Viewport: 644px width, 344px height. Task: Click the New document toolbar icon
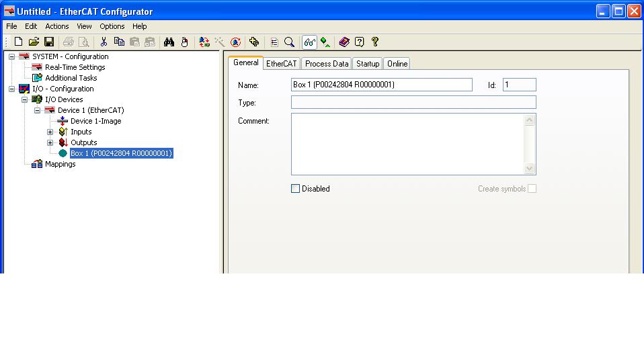click(x=19, y=42)
